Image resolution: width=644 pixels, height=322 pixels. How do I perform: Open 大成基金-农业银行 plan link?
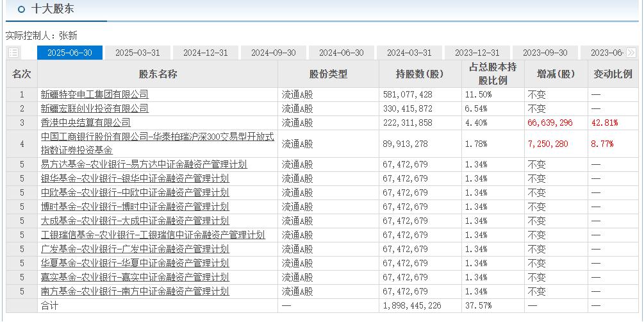click(135, 221)
